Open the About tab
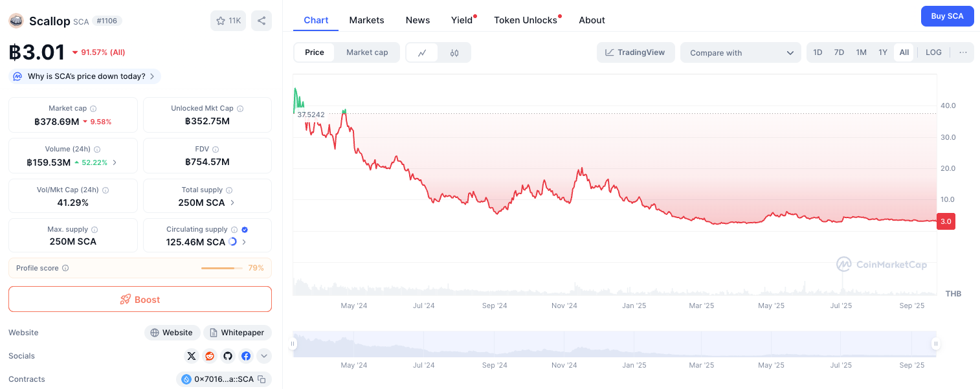Screen dimensions: 980x389 click(x=592, y=20)
